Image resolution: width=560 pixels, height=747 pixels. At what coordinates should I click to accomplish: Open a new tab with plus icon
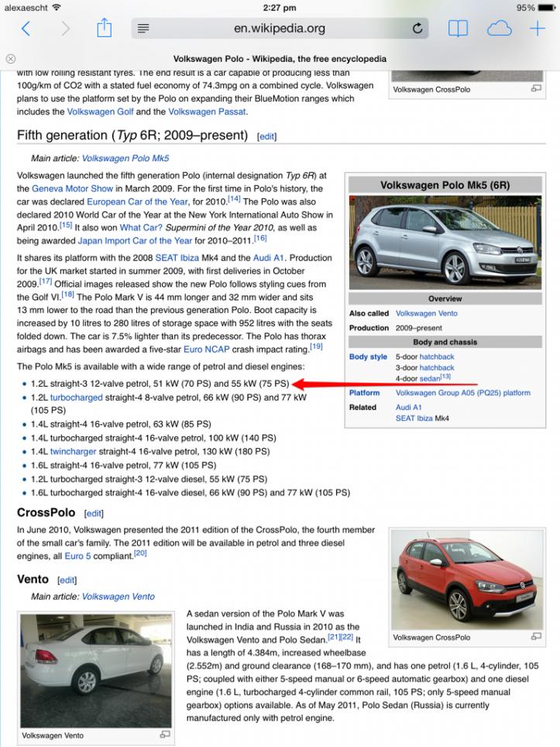pos(537,29)
